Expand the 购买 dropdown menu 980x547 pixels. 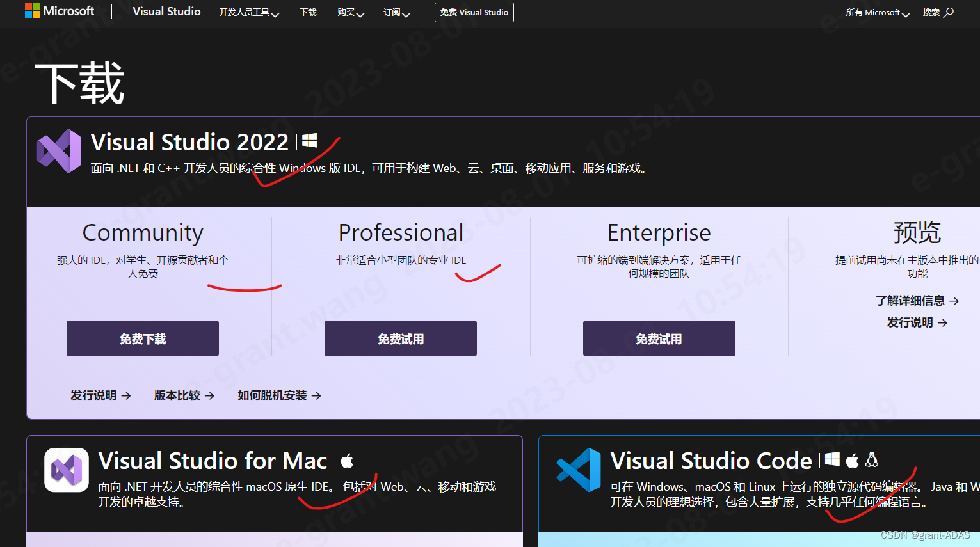click(x=351, y=12)
